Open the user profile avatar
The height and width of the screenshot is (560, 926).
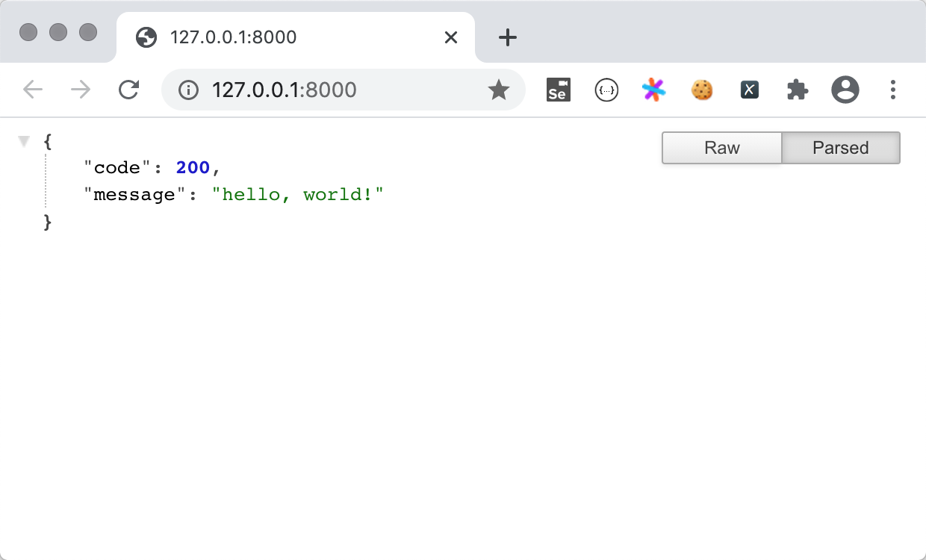pyautogui.click(x=845, y=90)
